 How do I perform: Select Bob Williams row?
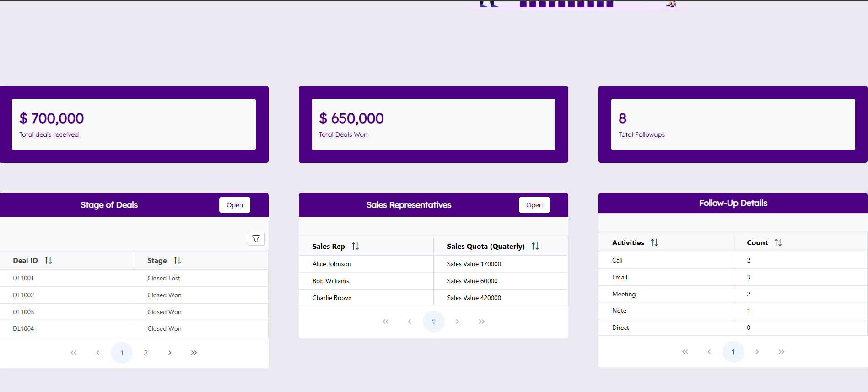click(433, 281)
